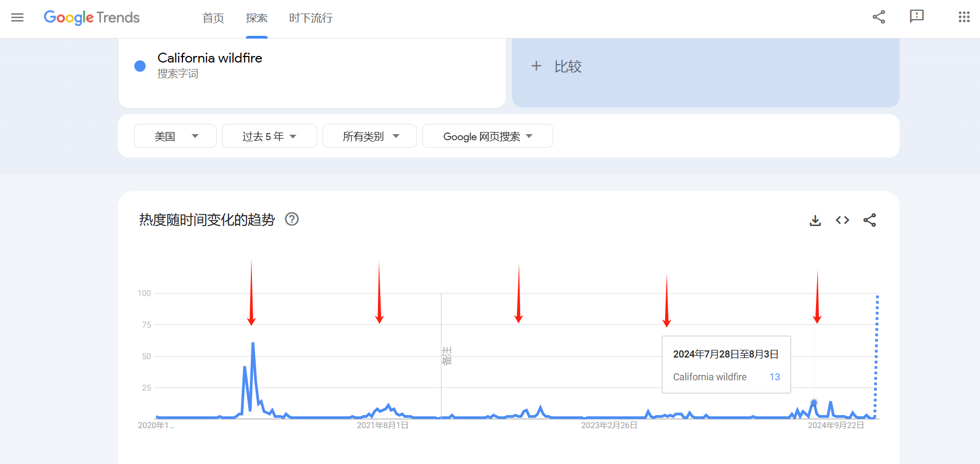Click the highlighted data point on chart

814,403
